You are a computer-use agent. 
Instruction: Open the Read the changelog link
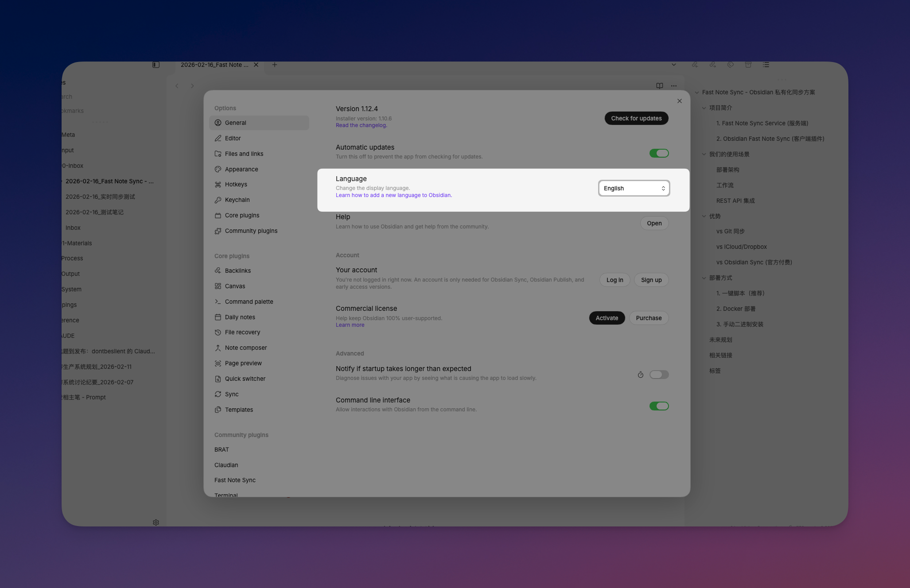tap(361, 125)
